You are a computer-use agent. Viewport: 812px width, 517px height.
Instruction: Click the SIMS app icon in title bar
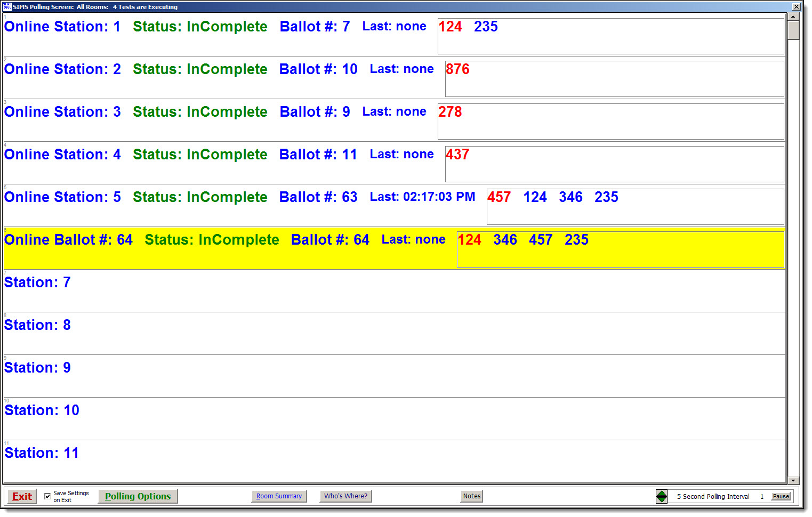pyautogui.click(x=7, y=6)
